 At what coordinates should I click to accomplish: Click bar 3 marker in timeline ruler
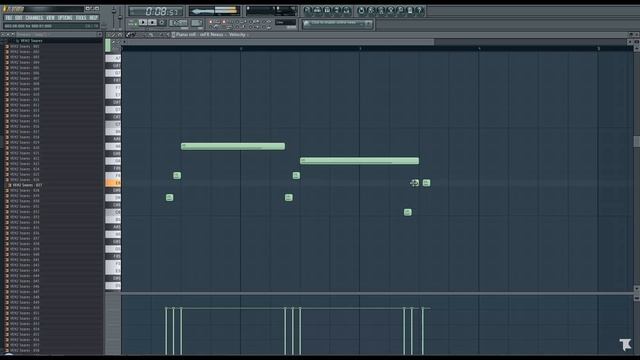click(360, 49)
